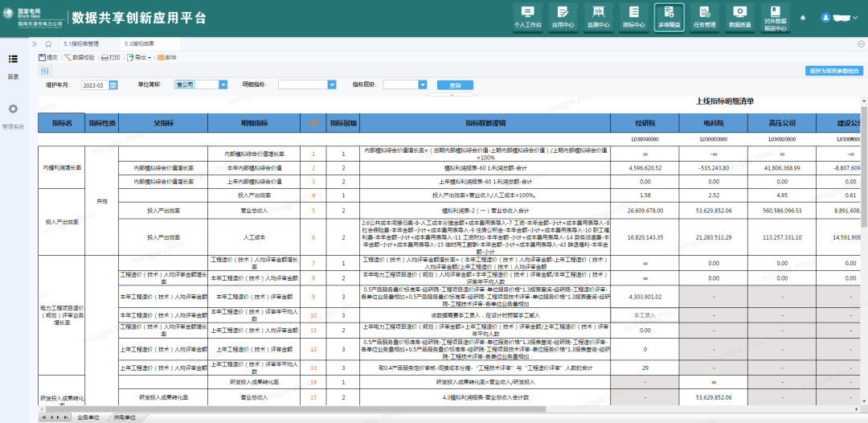Click 指标名 column header
The image size is (868, 423).
click(61, 123)
